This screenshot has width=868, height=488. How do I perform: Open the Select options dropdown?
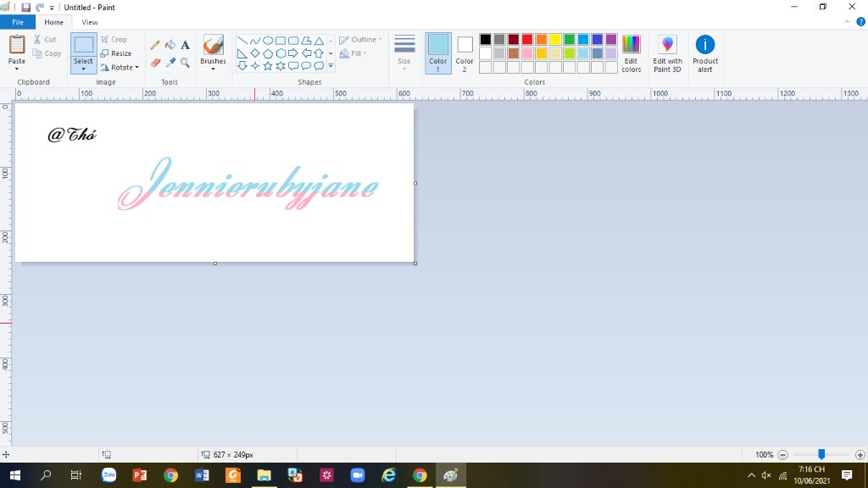tap(84, 69)
